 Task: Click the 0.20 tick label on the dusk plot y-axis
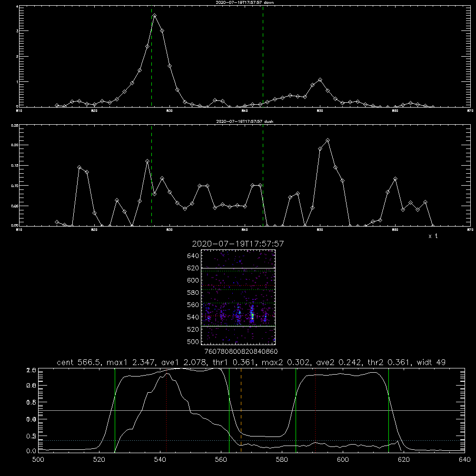(x=15, y=145)
